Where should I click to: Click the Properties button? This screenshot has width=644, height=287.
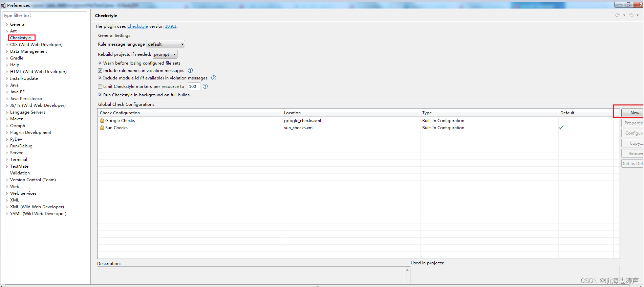point(632,123)
